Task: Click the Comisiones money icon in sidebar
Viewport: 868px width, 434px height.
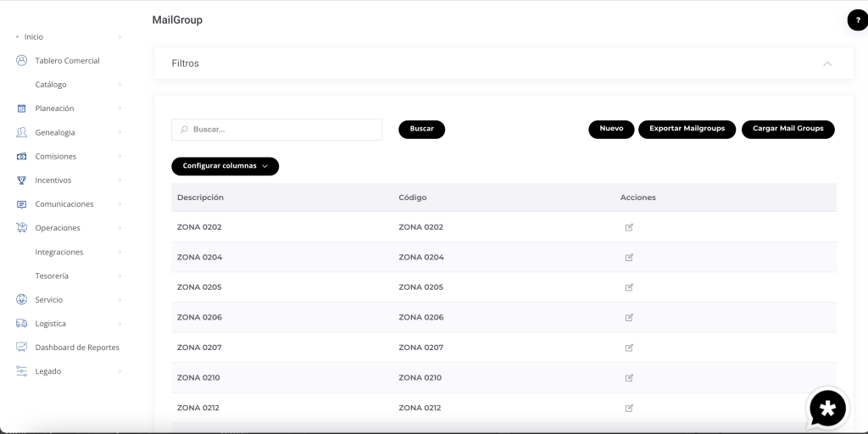Action: pyautogui.click(x=22, y=157)
